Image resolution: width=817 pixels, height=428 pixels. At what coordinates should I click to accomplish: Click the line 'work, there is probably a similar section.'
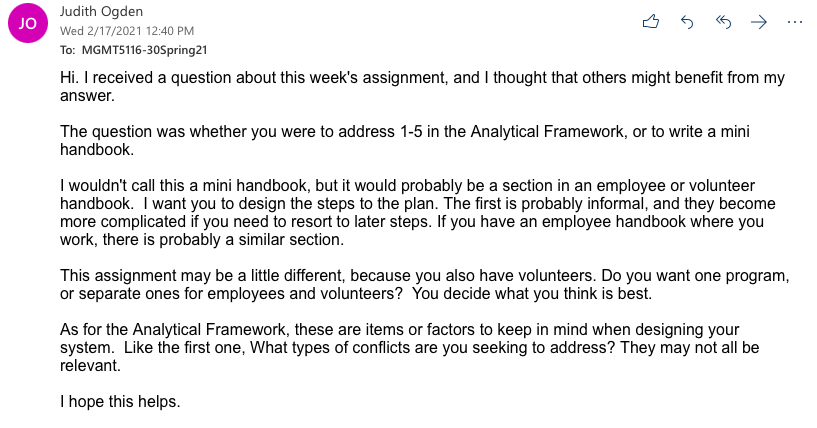202,240
